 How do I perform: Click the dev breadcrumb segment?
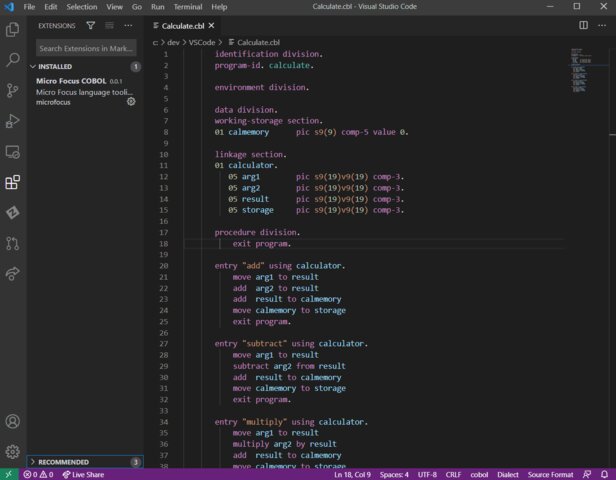point(173,42)
